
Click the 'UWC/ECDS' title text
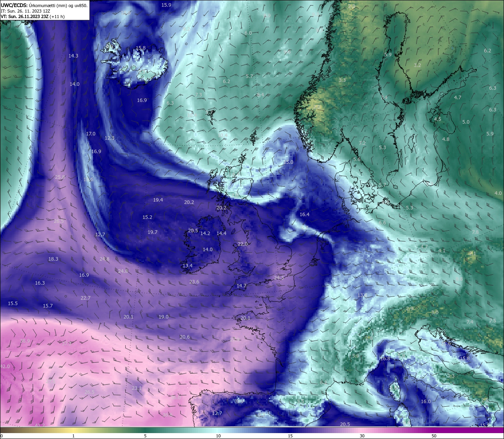14,5
